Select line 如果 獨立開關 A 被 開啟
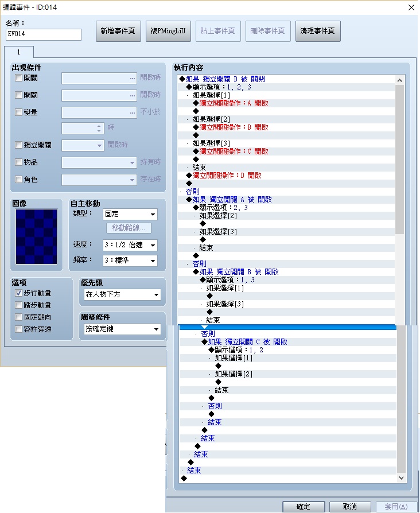 (286, 199)
